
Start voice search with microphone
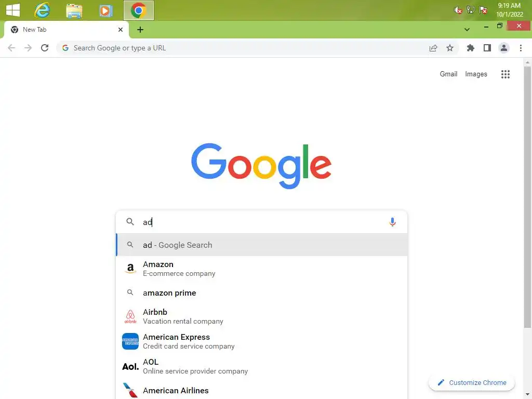pos(392,222)
